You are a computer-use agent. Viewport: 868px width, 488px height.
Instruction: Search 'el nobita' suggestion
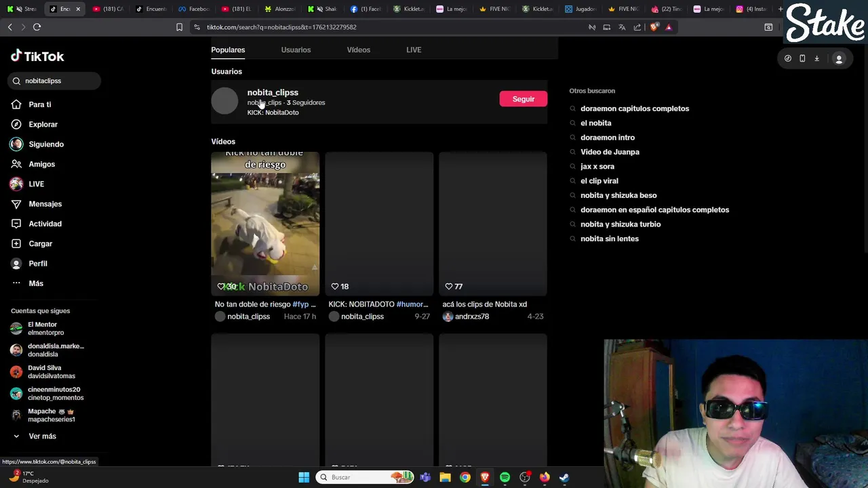click(596, 123)
